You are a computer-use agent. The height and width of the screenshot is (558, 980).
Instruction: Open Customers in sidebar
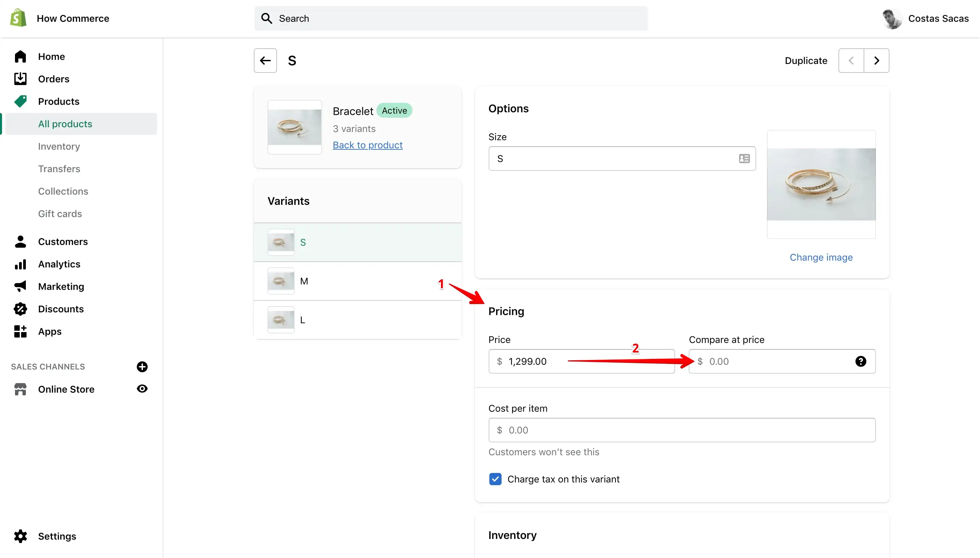click(63, 242)
